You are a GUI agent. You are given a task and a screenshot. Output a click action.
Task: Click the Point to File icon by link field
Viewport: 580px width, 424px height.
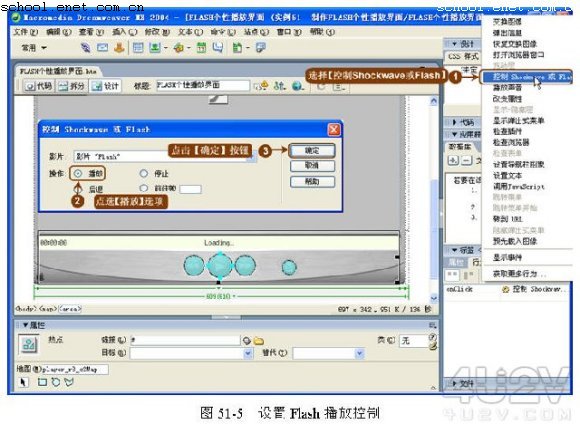pos(247,340)
